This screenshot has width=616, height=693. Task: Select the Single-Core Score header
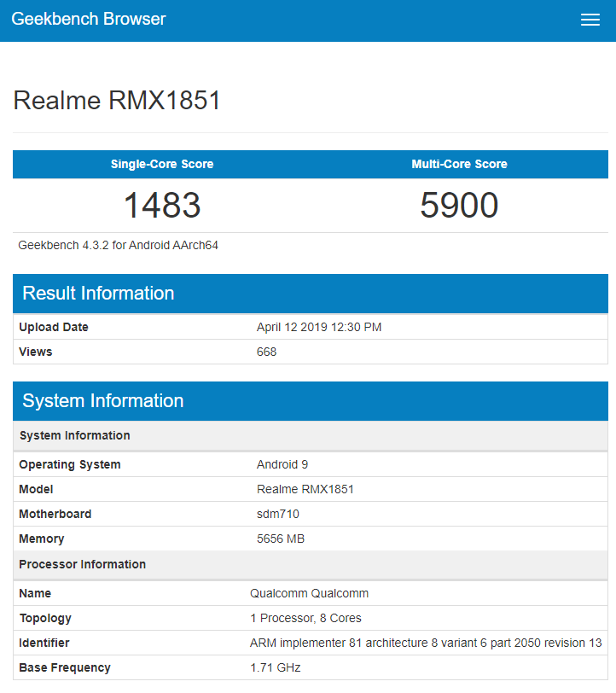[x=162, y=164]
